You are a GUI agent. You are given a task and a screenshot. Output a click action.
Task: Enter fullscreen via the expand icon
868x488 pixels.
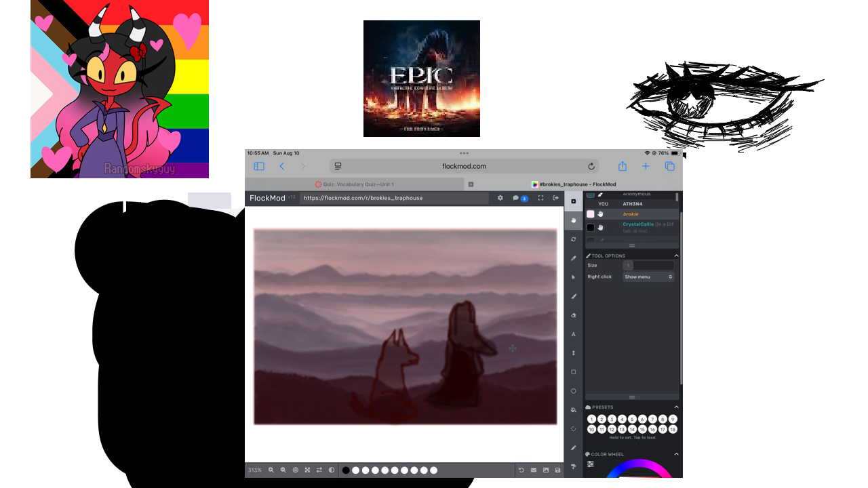click(540, 198)
